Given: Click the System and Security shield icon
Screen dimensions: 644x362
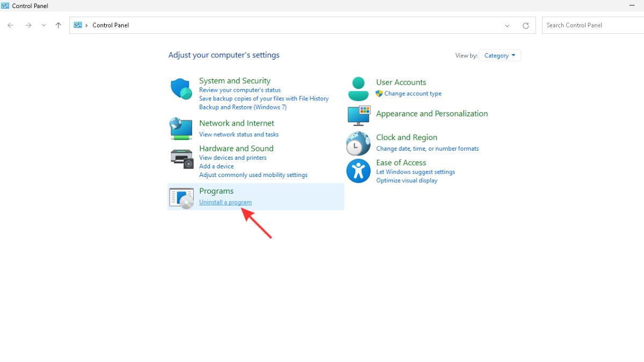Looking at the screenshot, I should tap(181, 89).
